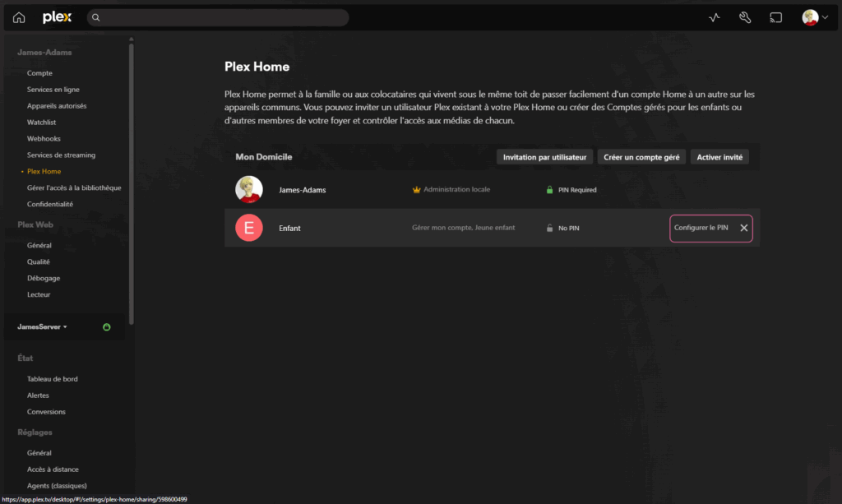Click the James-Adams sidebar section header
The height and width of the screenshot is (504, 842).
point(44,52)
